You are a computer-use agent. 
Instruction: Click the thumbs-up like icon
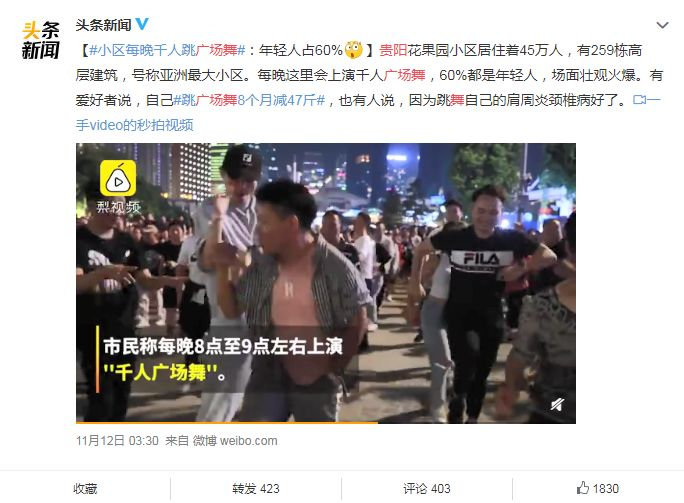point(583,487)
